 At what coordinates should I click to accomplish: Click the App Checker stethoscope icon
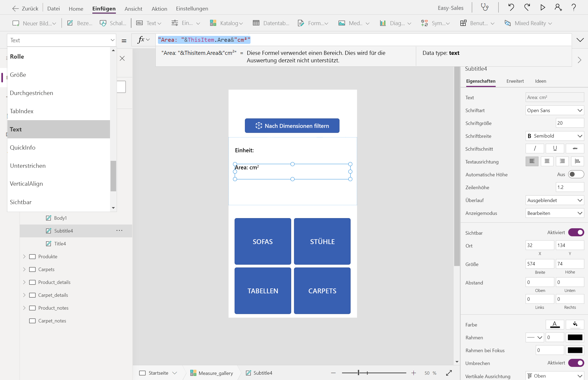pyautogui.click(x=485, y=7)
